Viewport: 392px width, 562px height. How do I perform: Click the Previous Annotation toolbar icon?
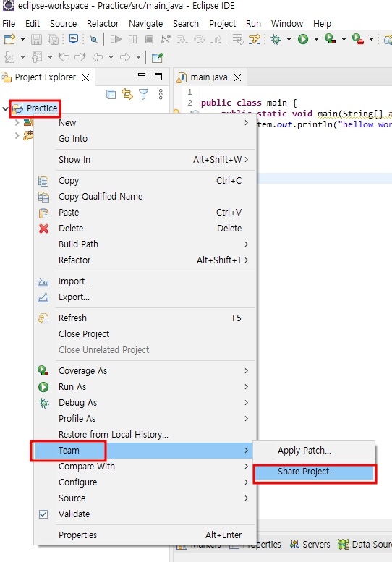pyautogui.click(x=37, y=57)
